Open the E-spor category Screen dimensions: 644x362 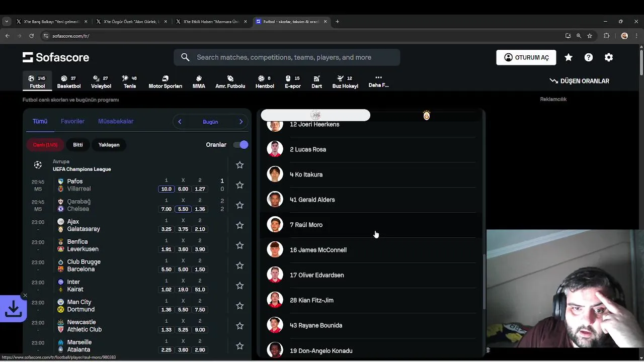pyautogui.click(x=293, y=82)
